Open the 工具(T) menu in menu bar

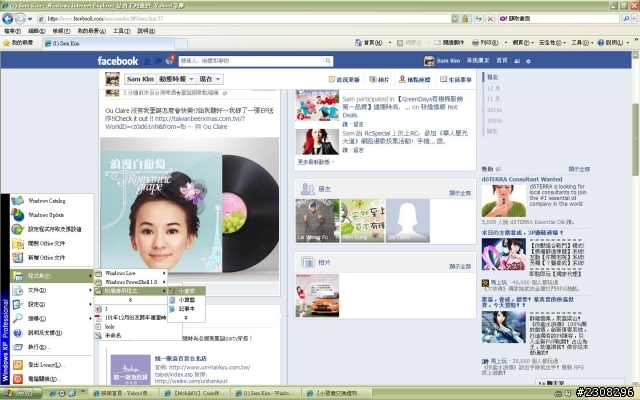tap(122, 31)
